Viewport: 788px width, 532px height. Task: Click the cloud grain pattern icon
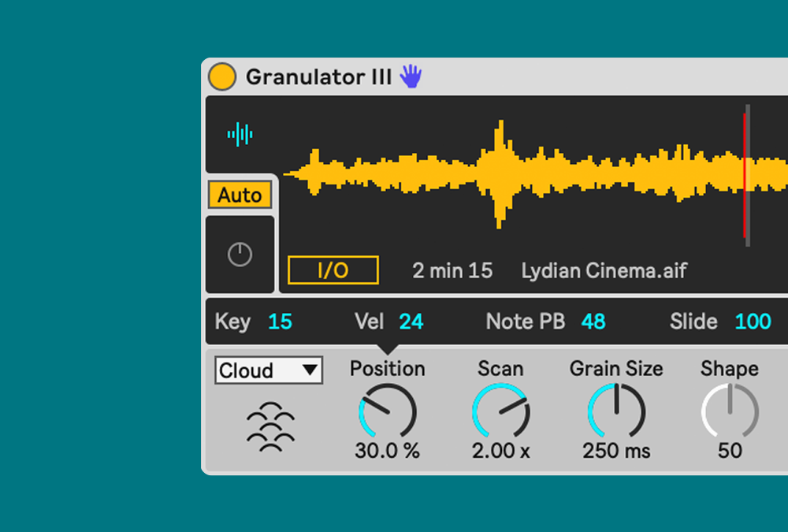[270, 426]
